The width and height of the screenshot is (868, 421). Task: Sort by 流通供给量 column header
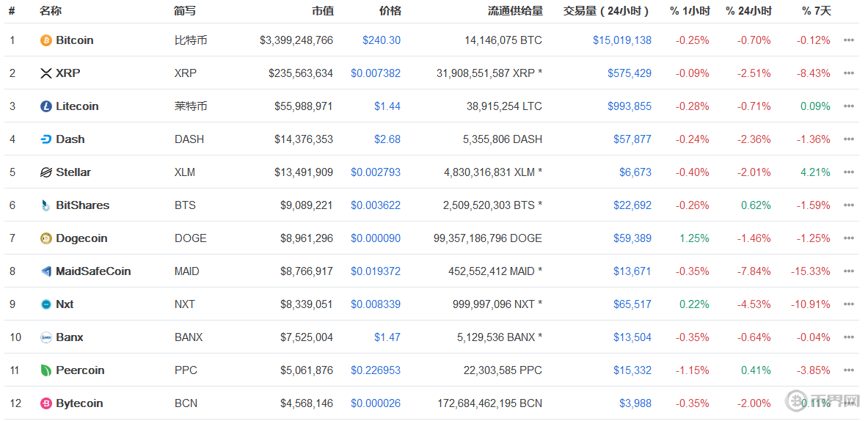[515, 11]
